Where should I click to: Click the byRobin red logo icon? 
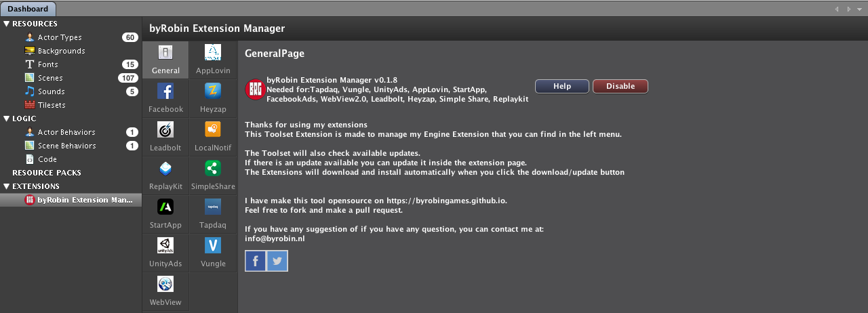(255, 89)
